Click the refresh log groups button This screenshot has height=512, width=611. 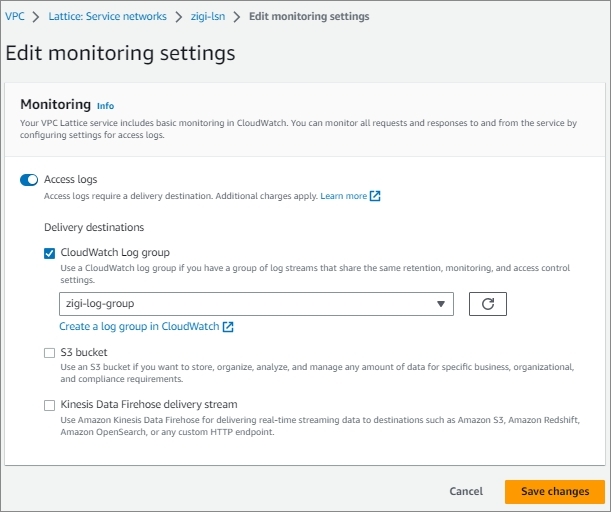coord(487,304)
